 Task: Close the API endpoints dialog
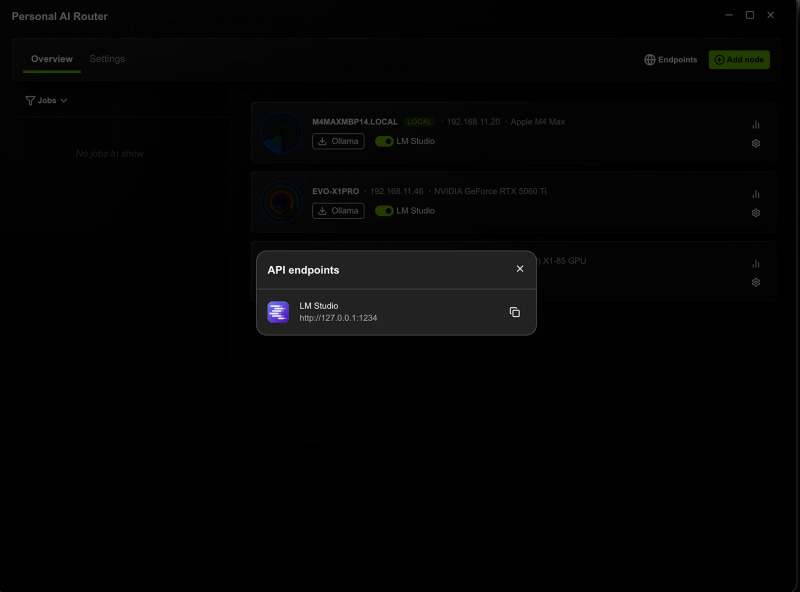pos(519,268)
